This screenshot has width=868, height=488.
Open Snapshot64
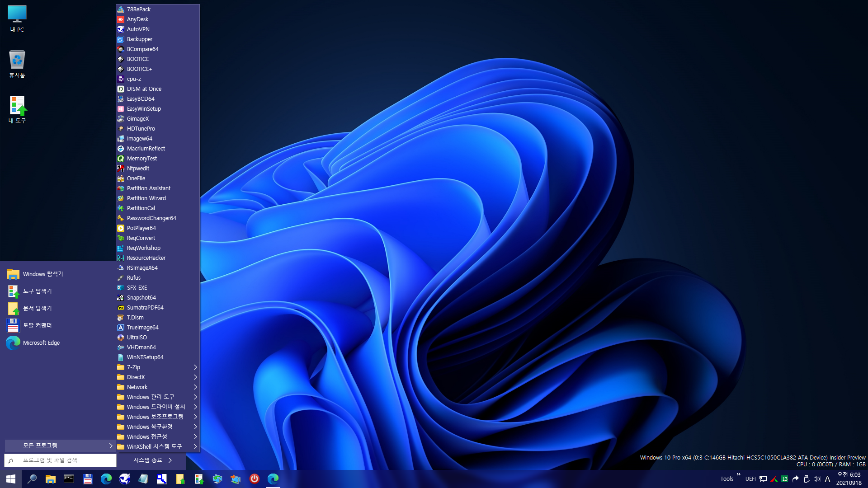coord(157,297)
